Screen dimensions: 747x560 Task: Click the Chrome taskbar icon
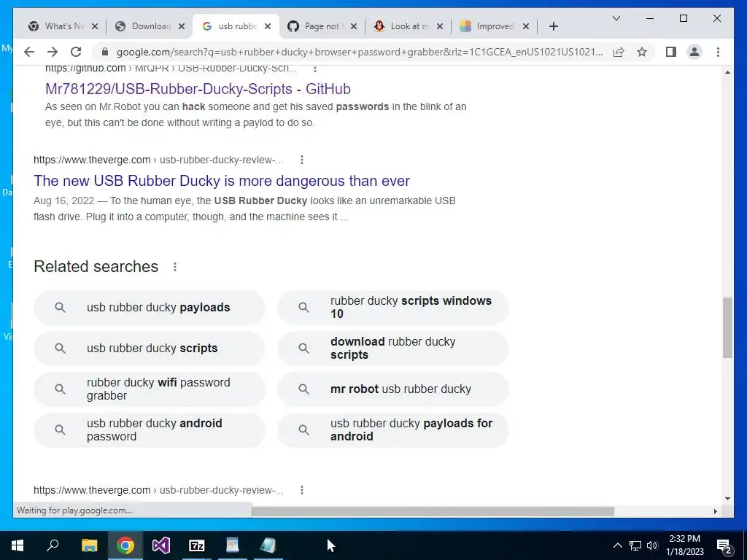pyautogui.click(x=125, y=545)
